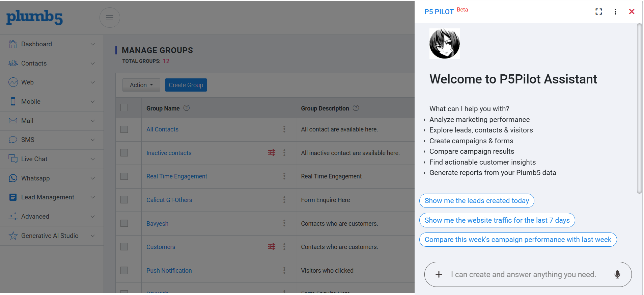644x295 pixels.
Task: Click the website traffic last 7 days suggestion
Action: tap(497, 220)
